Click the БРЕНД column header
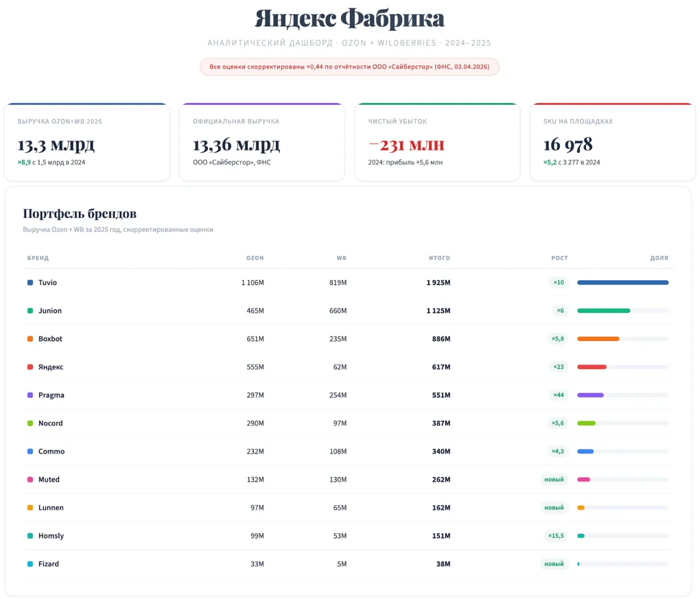Screen dimensions: 700x599 coord(38,258)
